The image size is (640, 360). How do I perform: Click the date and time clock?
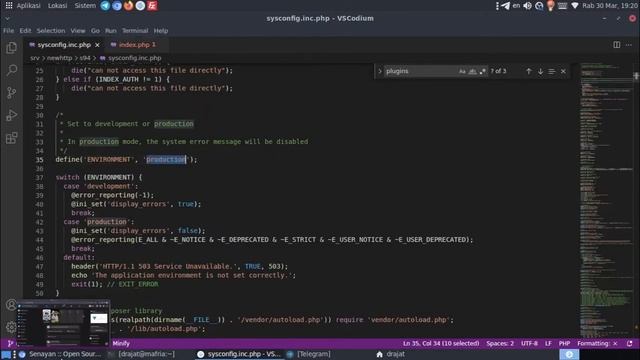coord(610,6)
